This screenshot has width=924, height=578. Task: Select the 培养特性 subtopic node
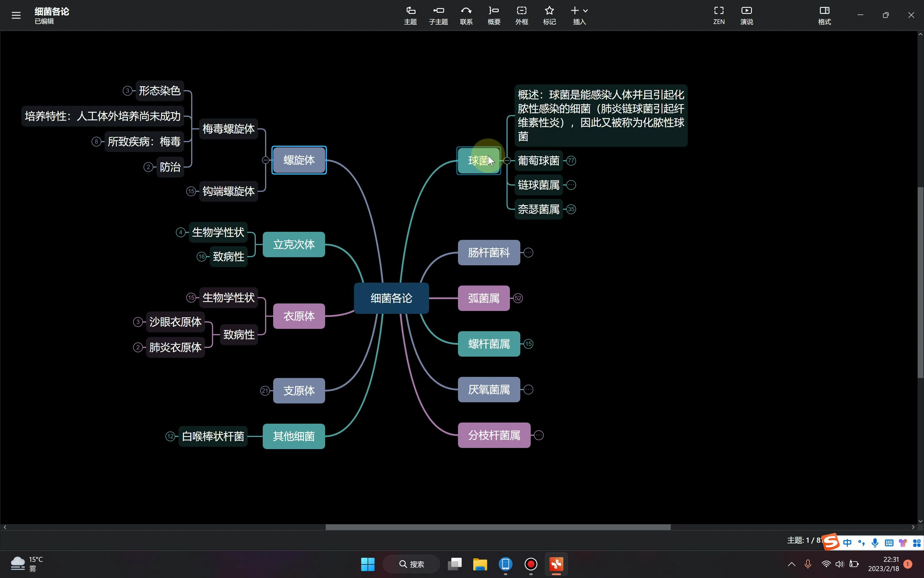coord(103,116)
